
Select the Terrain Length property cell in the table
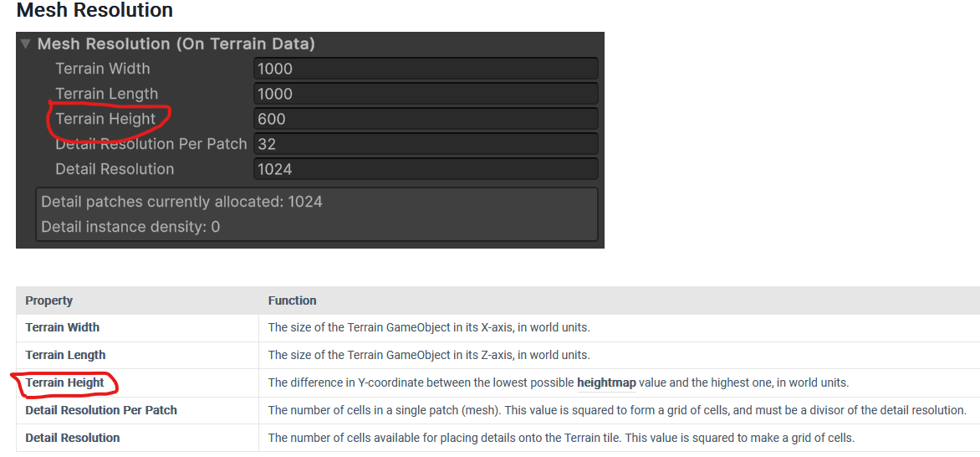(65, 355)
